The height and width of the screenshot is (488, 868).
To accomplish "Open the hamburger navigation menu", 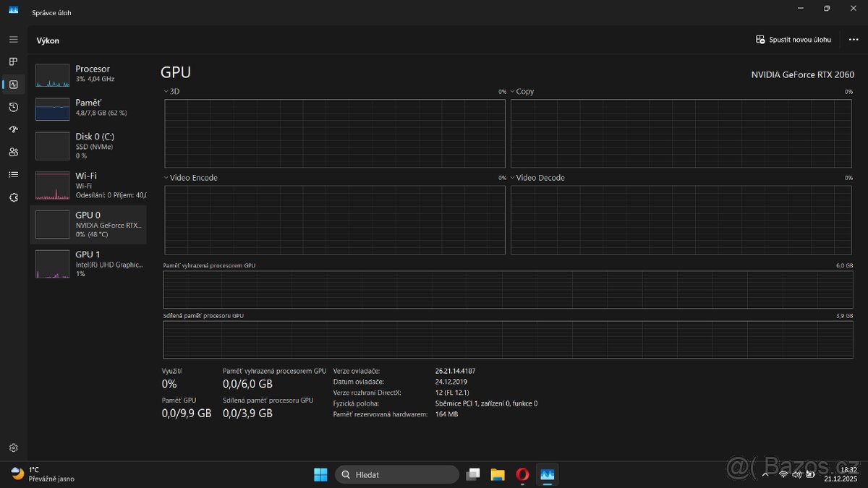I will pyautogui.click(x=13, y=39).
